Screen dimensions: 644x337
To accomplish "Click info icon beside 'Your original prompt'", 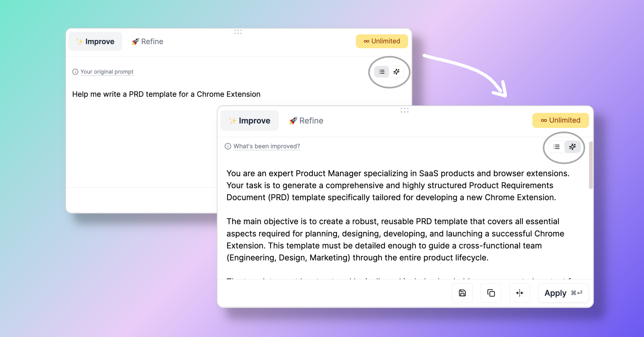I will pyautogui.click(x=75, y=72).
